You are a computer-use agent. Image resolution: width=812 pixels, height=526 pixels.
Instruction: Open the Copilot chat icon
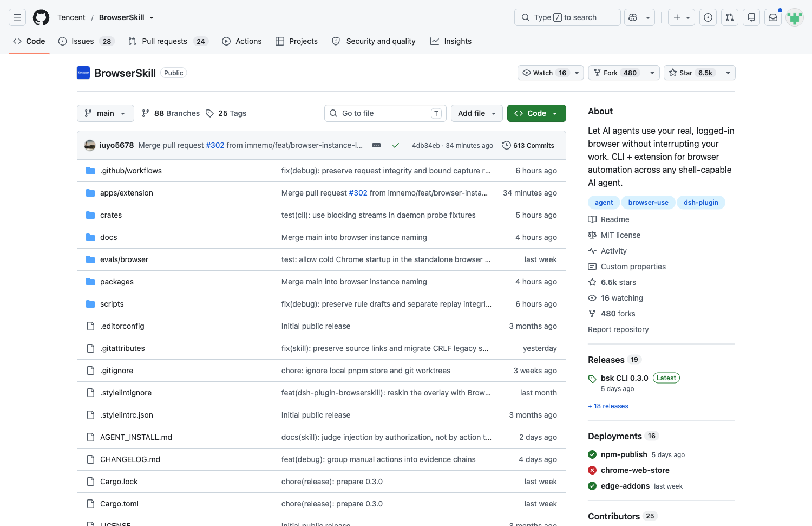[633, 17]
